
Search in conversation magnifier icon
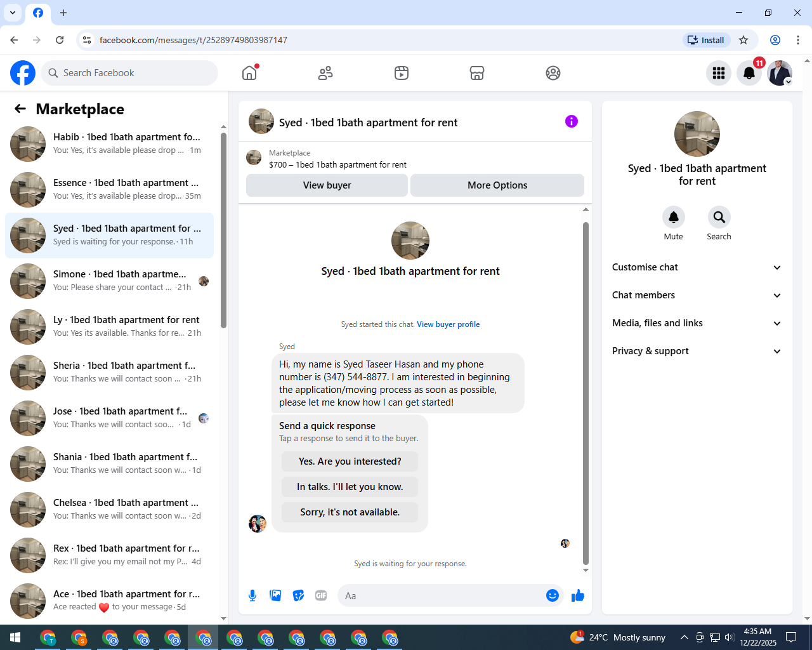(719, 217)
